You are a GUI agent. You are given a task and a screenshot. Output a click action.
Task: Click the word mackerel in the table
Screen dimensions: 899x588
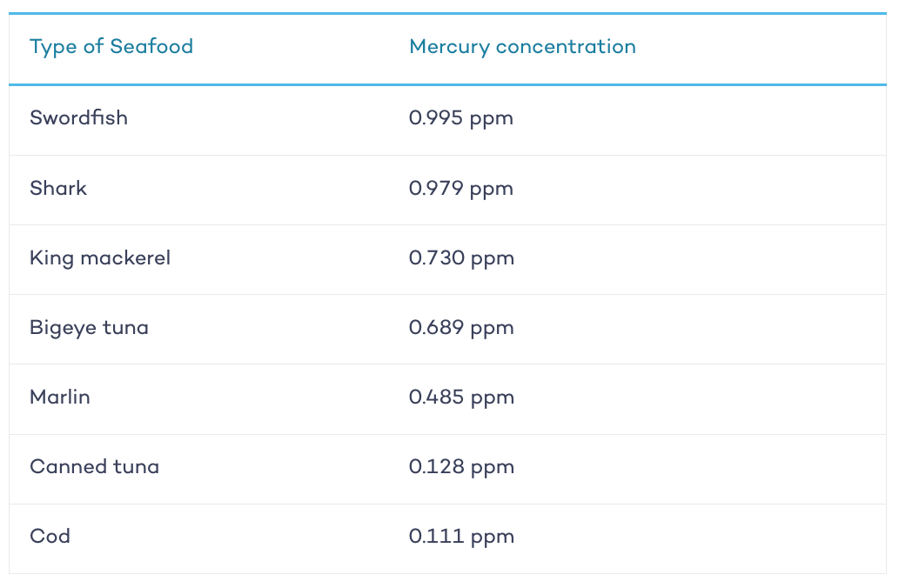click(x=125, y=257)
